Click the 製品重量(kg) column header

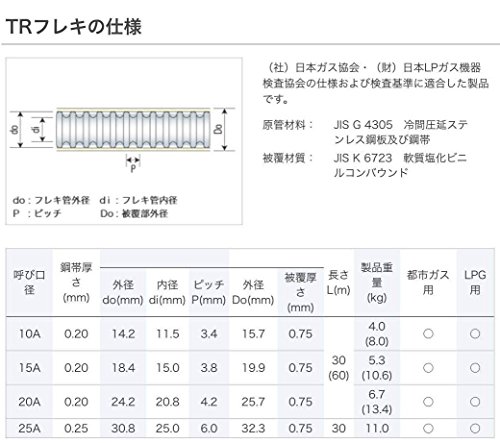pos(377,282)
